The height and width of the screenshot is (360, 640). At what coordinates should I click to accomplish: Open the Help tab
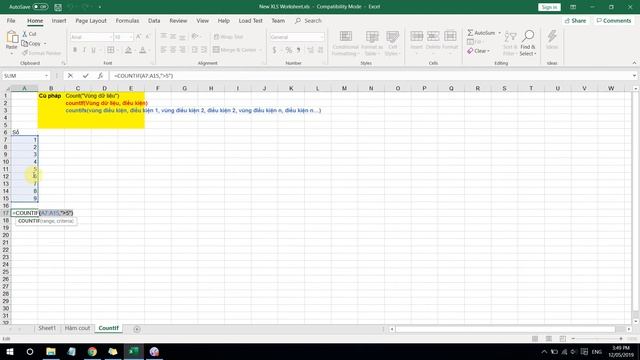point(223,20)
